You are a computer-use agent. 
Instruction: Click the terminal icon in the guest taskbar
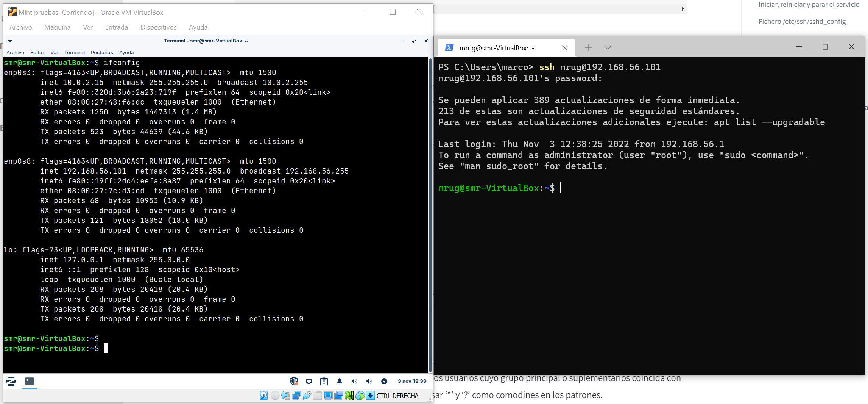point(30,381)
